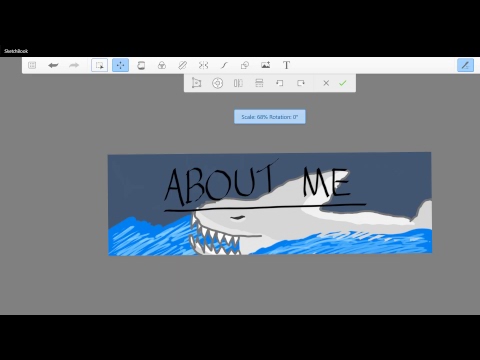The height and width of the screenshot is (360, 480).
Task: Open the Draw Shapes tool
Action: point(245,65)
